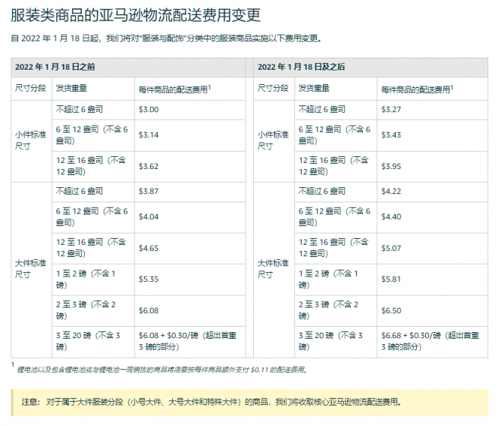Click 大件标准尺寸 in the 之前 table

(x=31, y=269)
